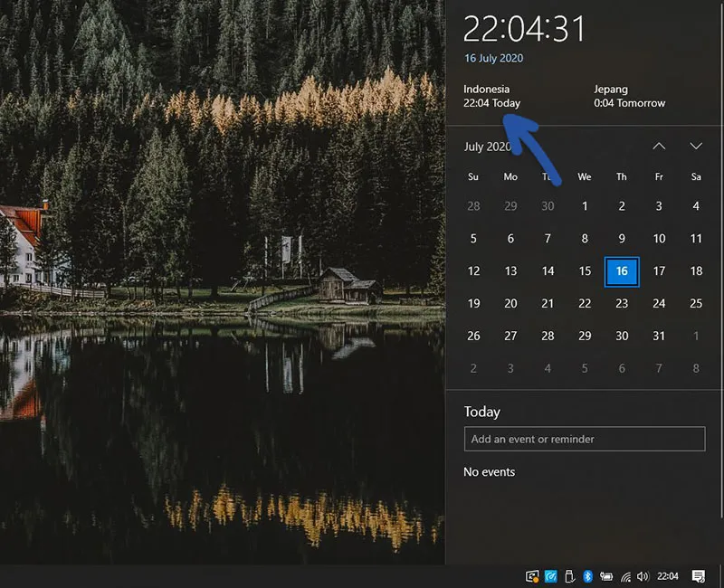This screenshot has width=724, height=588.
Task: Click the Bluetooth icon in system tray
Action: [586, 576]
